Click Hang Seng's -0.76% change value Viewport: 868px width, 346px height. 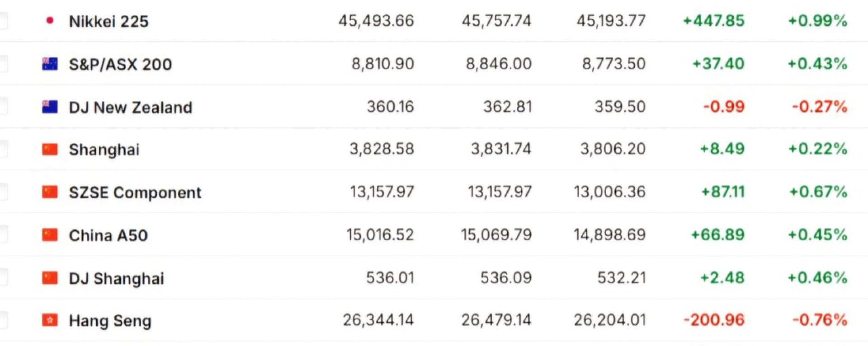pyautogui.click(x=819, y=320)
